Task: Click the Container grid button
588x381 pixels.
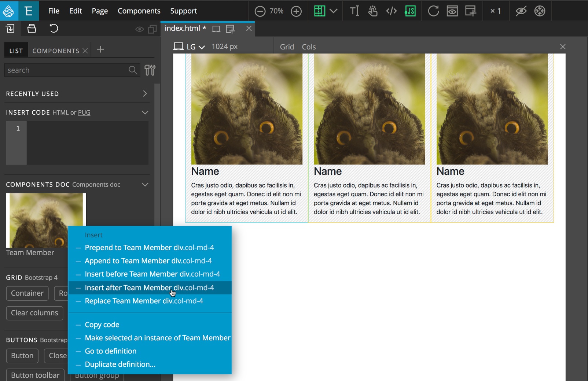Action: 27,293
